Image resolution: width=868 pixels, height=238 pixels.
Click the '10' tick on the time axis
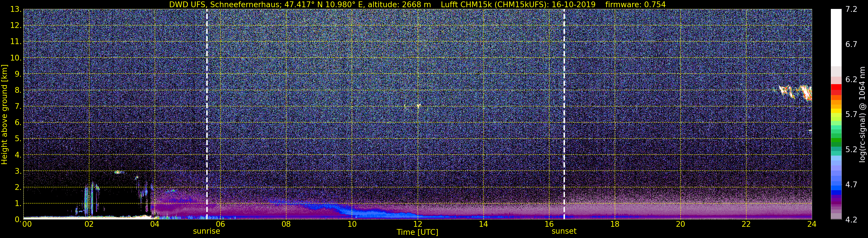352,224
